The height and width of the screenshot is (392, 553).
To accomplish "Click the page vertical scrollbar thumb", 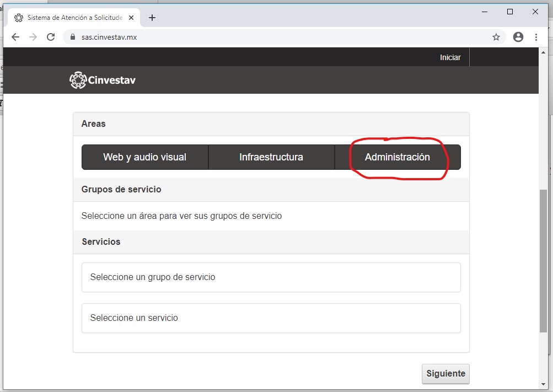I will (x=543, y=259).
